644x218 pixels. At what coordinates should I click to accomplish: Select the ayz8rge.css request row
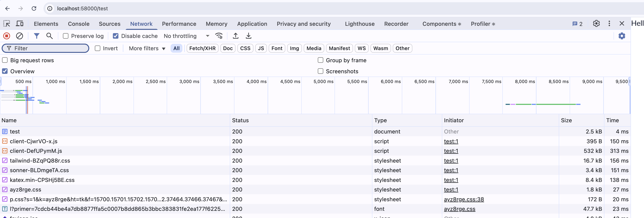pos(315,189)
